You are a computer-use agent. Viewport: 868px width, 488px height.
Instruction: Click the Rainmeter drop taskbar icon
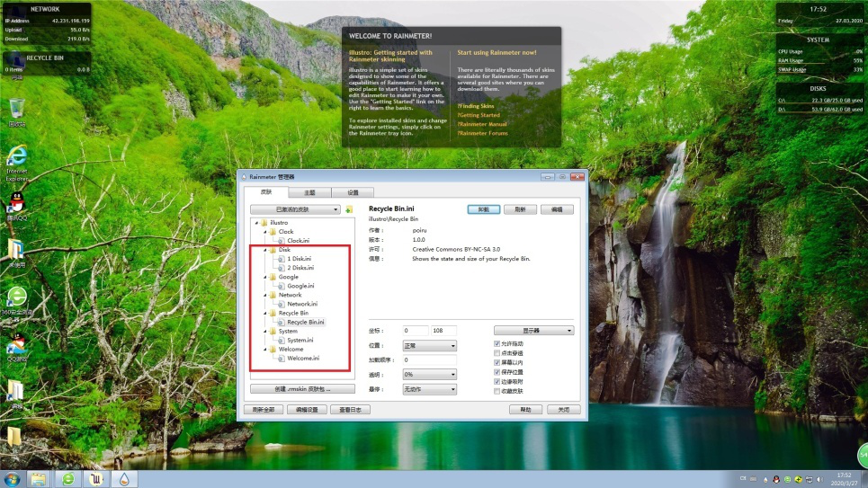coord(124,479)
